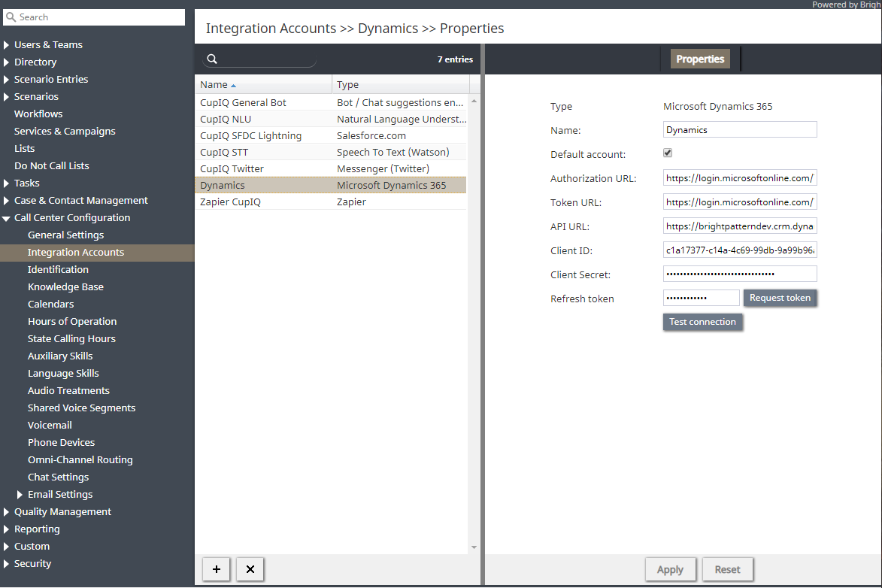
Task: Open Phone Devices
Action: click(x=62, y=443)
